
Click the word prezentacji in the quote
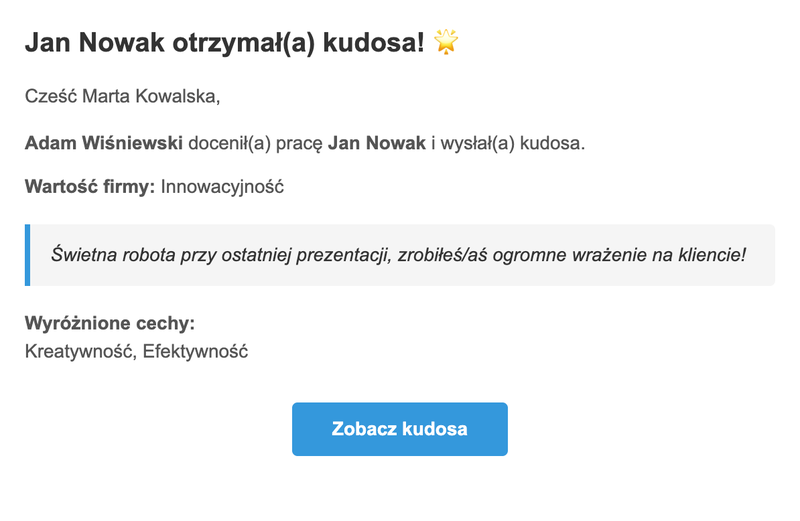tap(343, 255)
